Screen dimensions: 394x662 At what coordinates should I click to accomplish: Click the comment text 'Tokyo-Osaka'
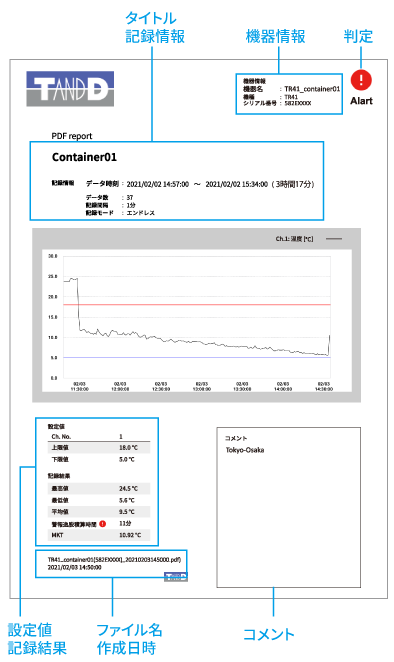tap(245, 450)
